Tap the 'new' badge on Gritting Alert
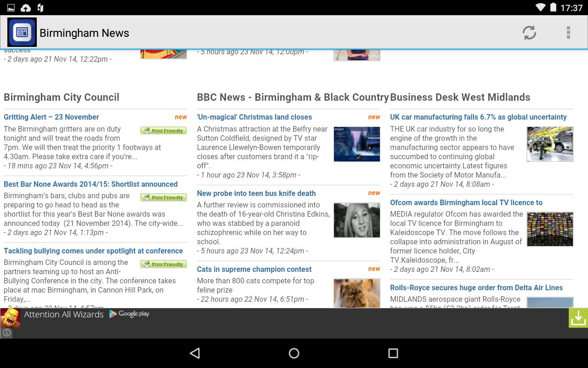The height and width of the screenshot is (368, 588). pos(181,117)
